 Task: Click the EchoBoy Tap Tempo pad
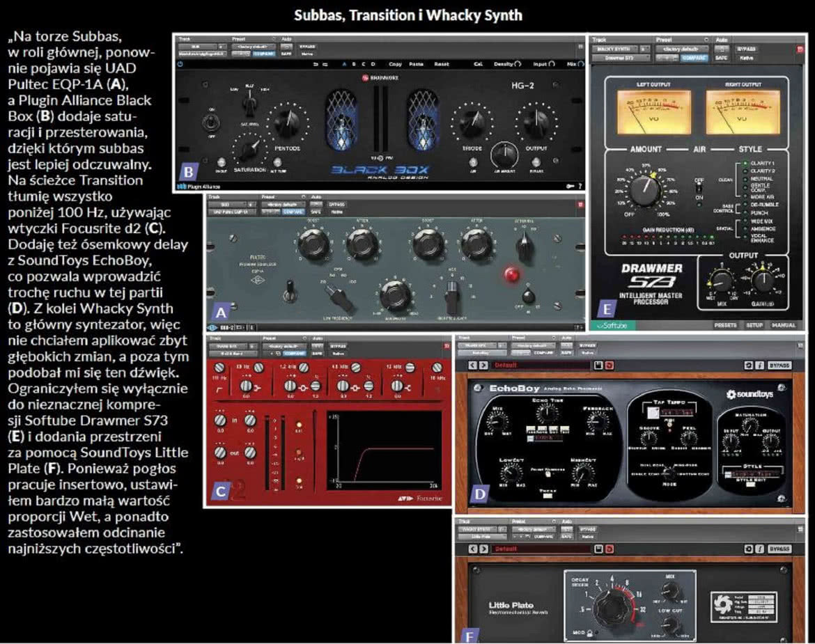(653, 413)
